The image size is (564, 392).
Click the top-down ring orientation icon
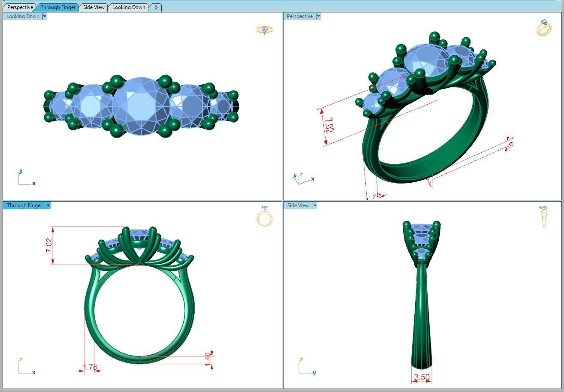[265, 30]
